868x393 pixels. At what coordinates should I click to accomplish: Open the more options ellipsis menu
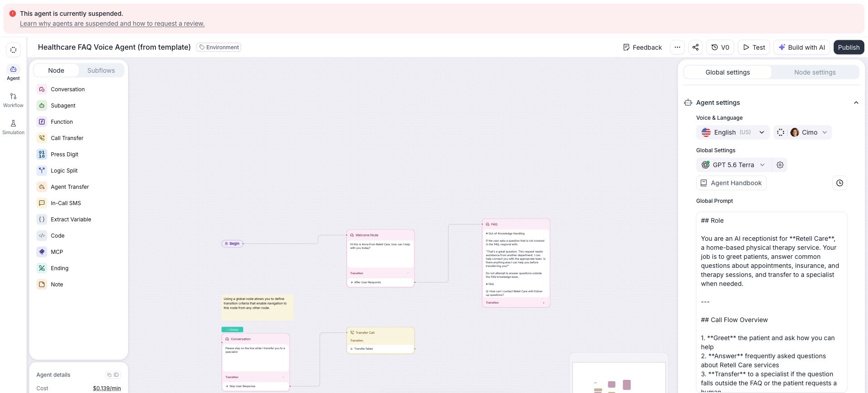(677, 47)
